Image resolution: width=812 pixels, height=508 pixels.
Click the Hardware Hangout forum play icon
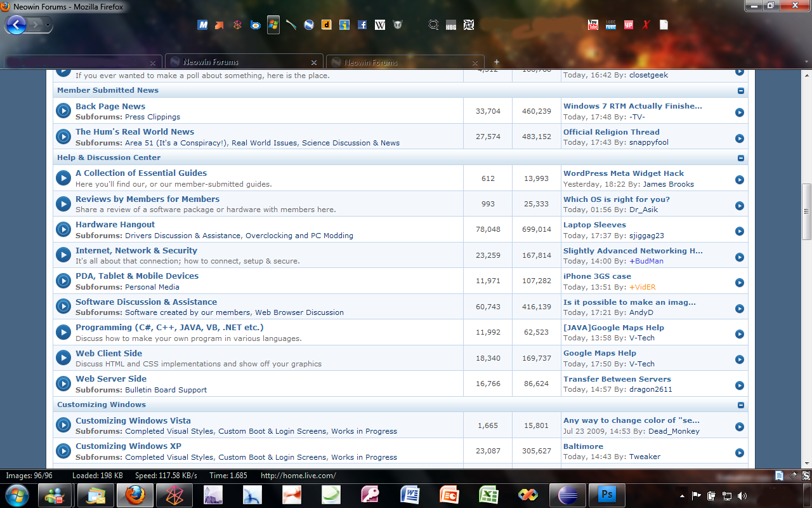click(63, 231)
